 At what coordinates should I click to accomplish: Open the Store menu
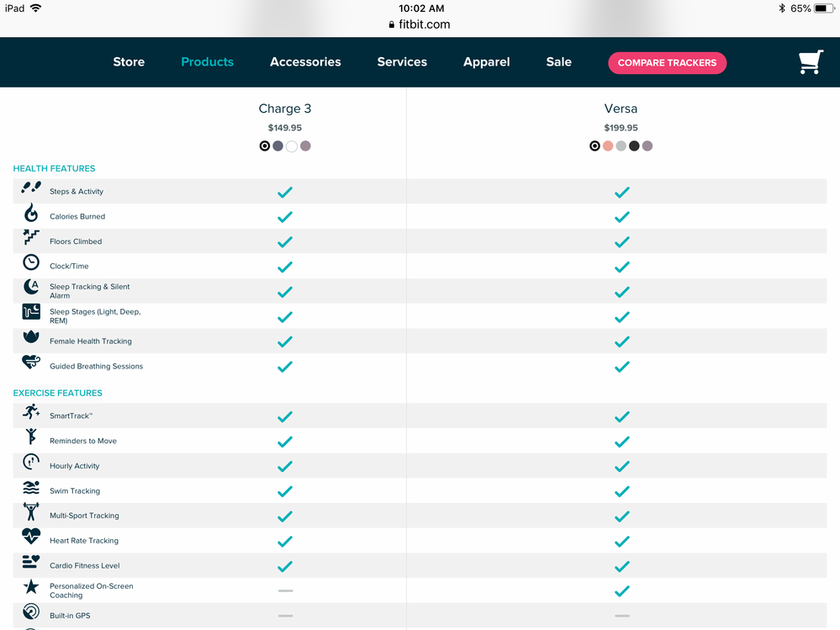coord(129,61)
